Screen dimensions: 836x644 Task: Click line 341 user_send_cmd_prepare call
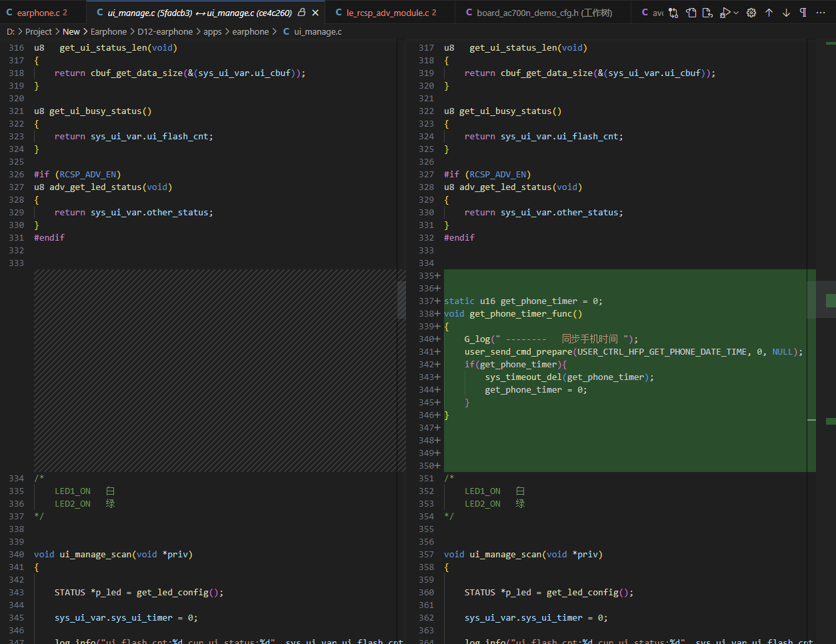[634, 351]
